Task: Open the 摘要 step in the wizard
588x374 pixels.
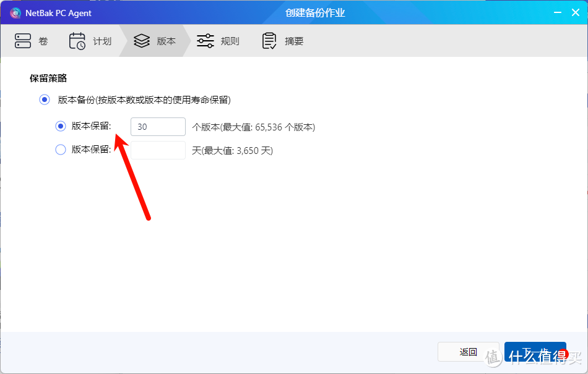Action: pos(282,41)
